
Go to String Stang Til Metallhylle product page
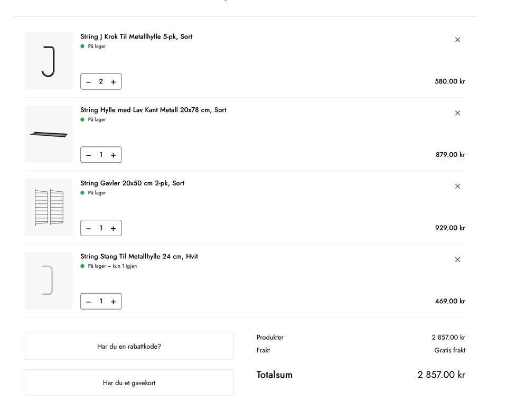click(139, 257)
